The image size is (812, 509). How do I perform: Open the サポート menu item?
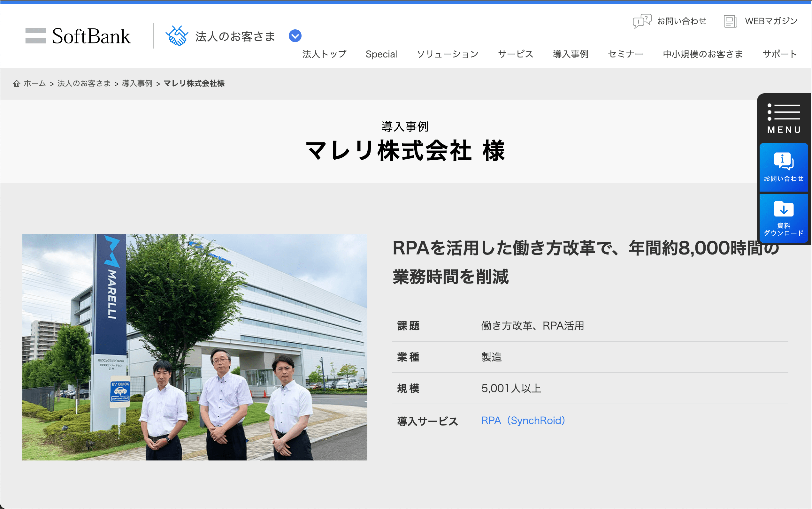click(x=780, y=54)
